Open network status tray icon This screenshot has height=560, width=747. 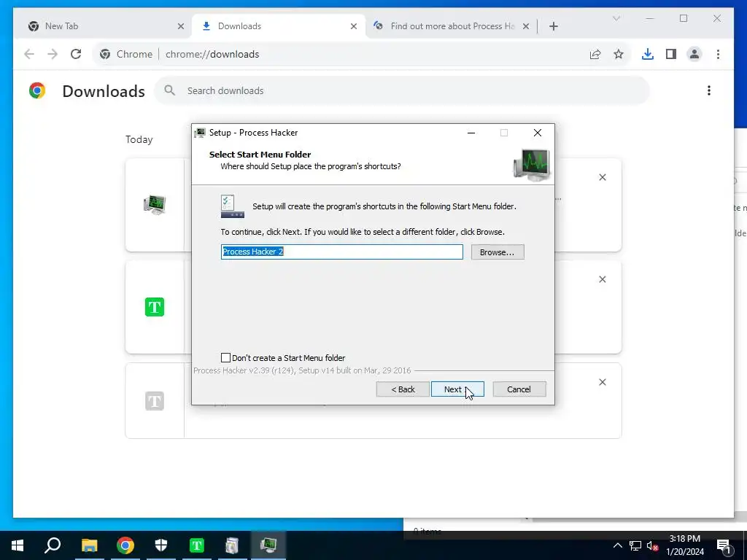[635, 545]
